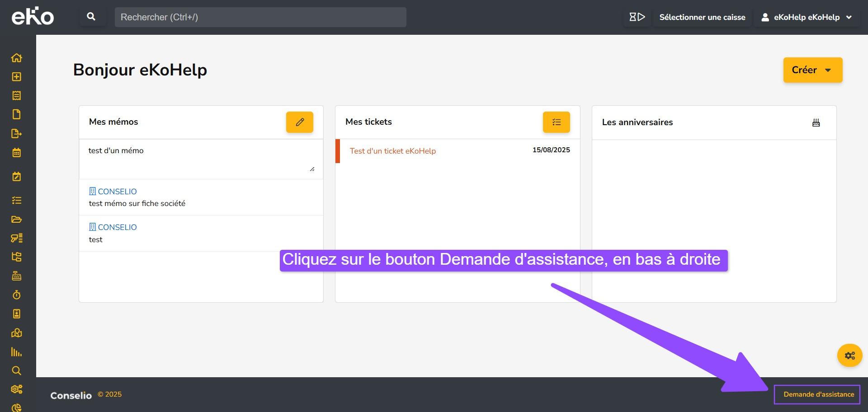
Task: Open the stopwatch timer icon in the sidebar
Action: coord(17,295)
